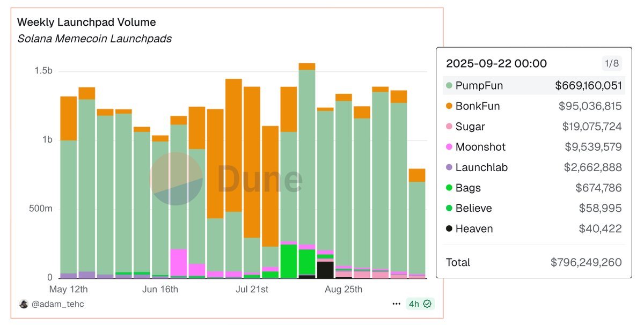This screenshot has width=644, height=325.
Task: Select the Total row in tooltip
Action: 533,262
